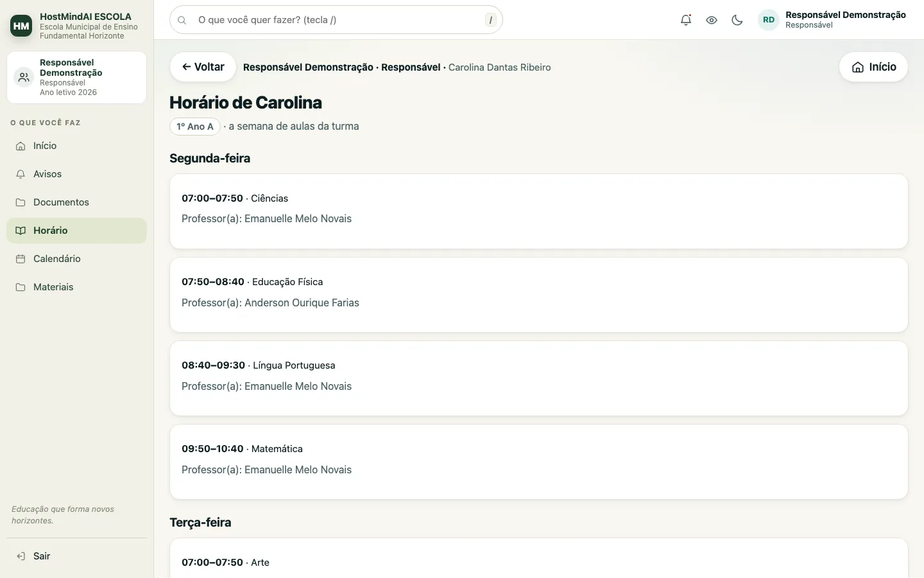Image resolution: width=924 pixels, height=578 pixels.
Task: Open Início in the sidebar
Action: 76,146
